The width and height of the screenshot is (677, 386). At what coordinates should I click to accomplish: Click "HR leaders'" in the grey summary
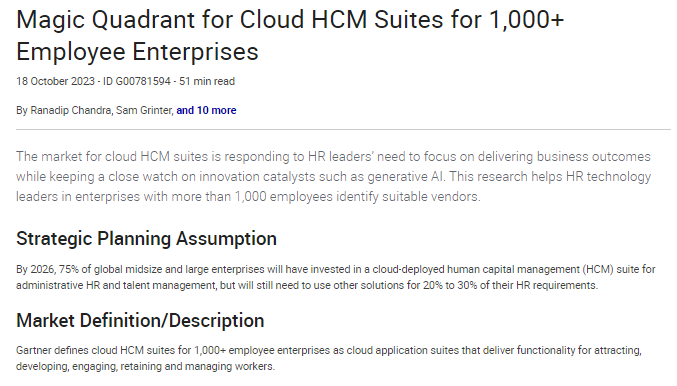click(x=340, y=157)
